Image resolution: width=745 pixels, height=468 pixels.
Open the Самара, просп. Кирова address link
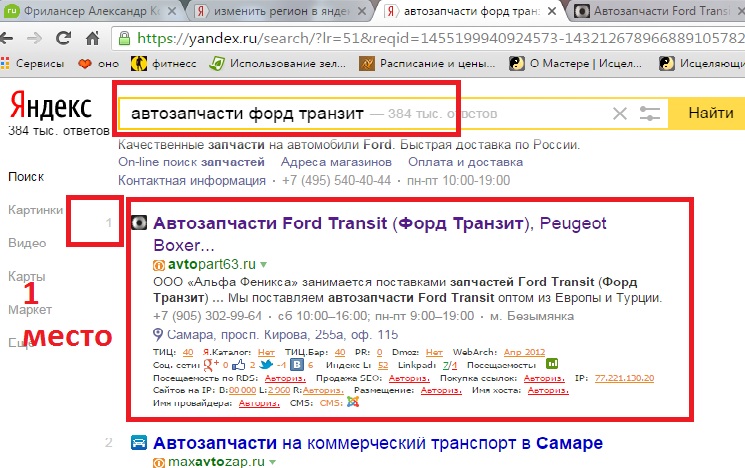tap(282, 335)
